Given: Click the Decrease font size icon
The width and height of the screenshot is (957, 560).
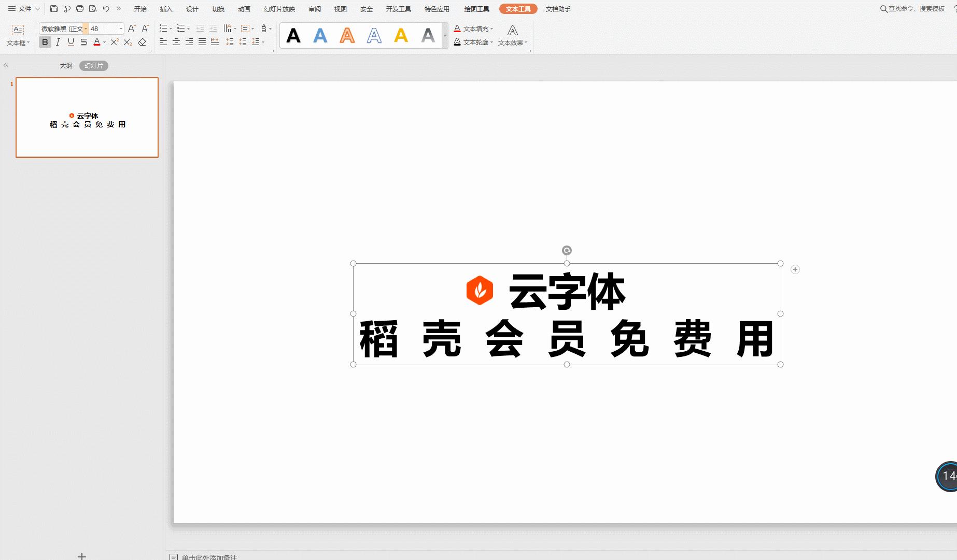Looking at the screenshot, I should pyautogui.click(x=145, y=28).
